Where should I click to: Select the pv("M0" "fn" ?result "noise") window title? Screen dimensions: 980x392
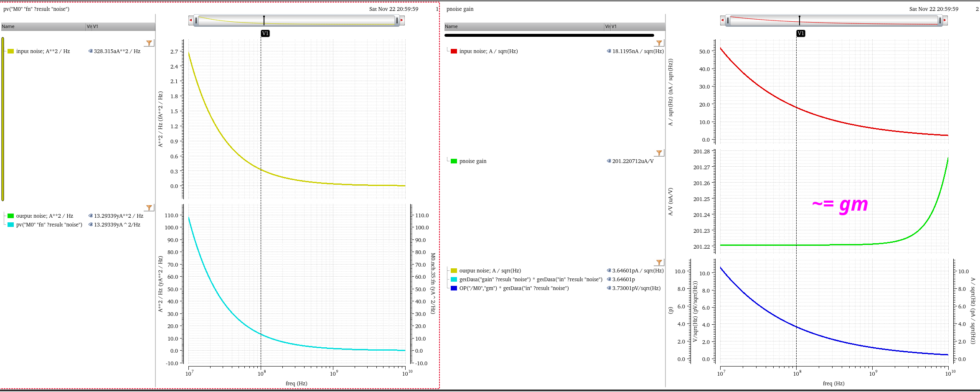36,9
